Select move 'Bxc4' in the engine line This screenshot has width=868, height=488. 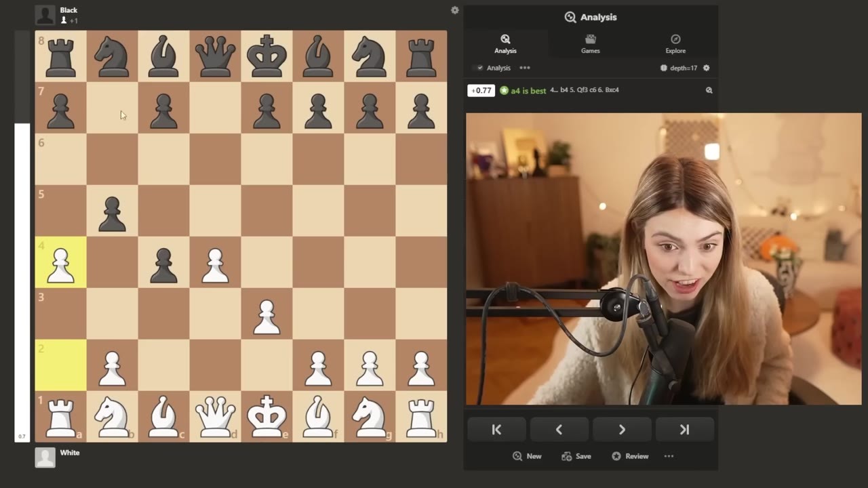point(611,89)
